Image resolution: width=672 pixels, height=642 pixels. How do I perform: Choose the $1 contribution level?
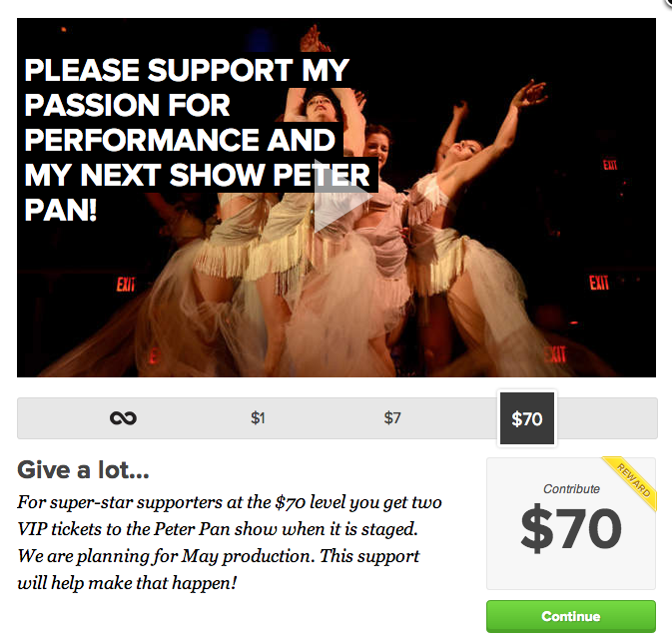pyautogui.click(x=258, y=418)
